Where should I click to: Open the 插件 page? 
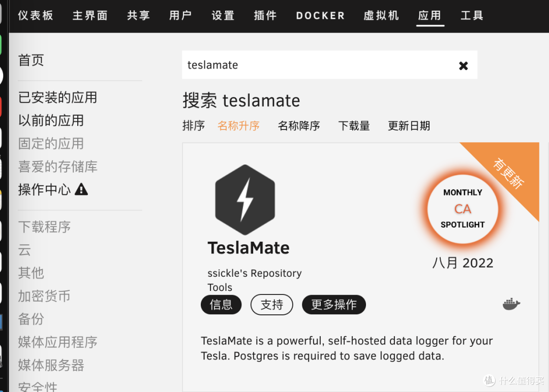pyautogui.click(x=265, y=15)
